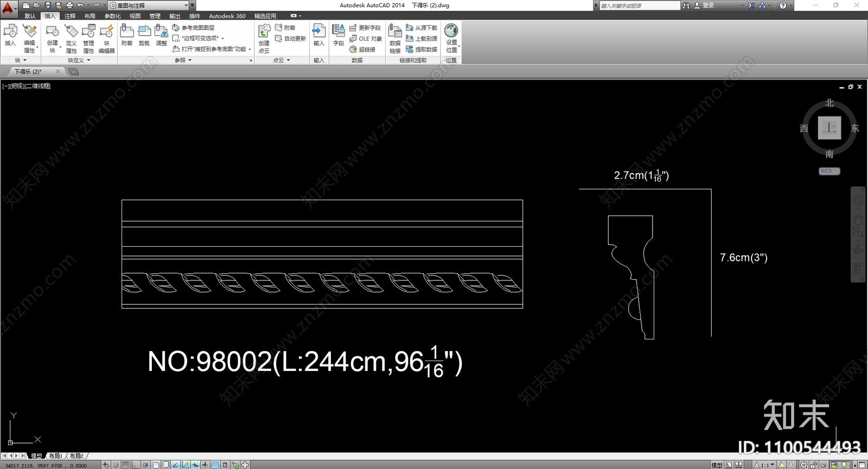Click the 超链接 (Hyperlink) icon
The width and height of the screenshot is (868, 469).
point(353,49)
